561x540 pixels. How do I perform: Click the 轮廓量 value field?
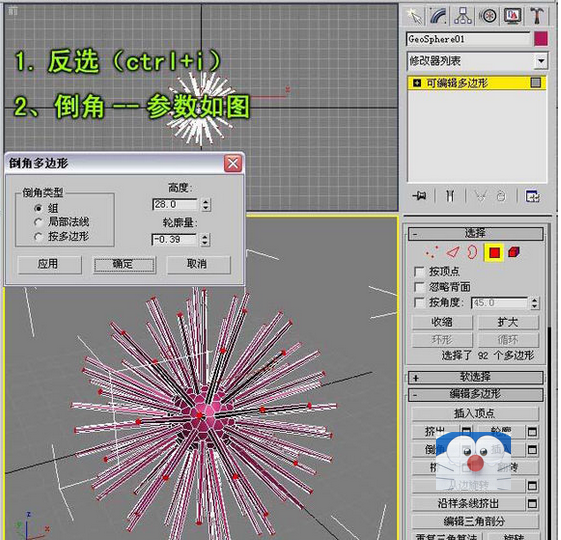(x=174, y=240)
